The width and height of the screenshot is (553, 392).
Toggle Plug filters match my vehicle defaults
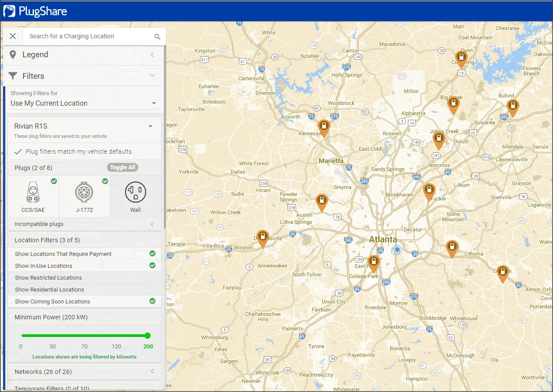(x=85, y=152)
